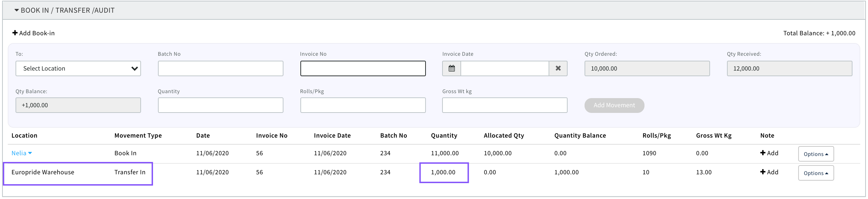868x199 pixels.
Task: Expand the Nelia location dropdown link
Action: (22, 153)
